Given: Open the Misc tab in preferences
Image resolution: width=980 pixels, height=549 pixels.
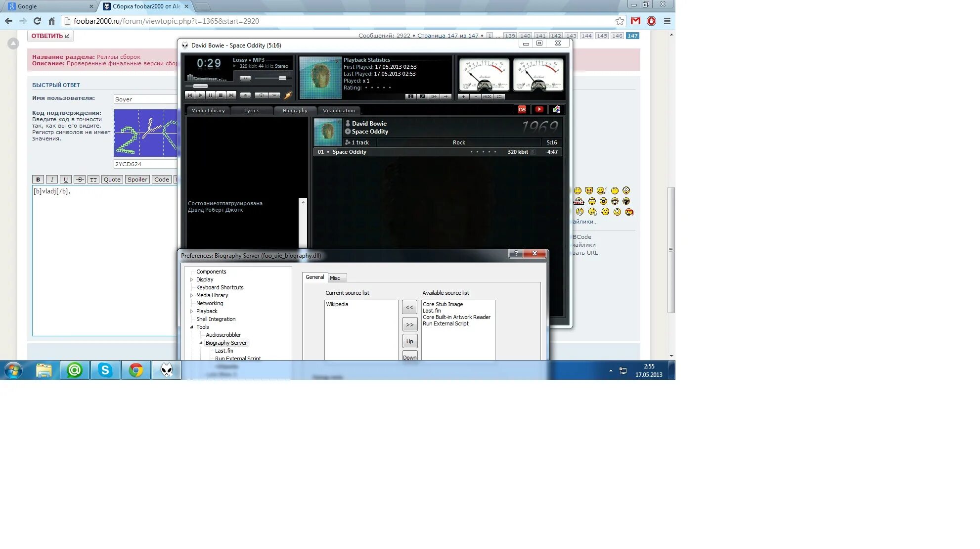Looking at the screenshot, I should pyautogui.click(x=335, y=278).
